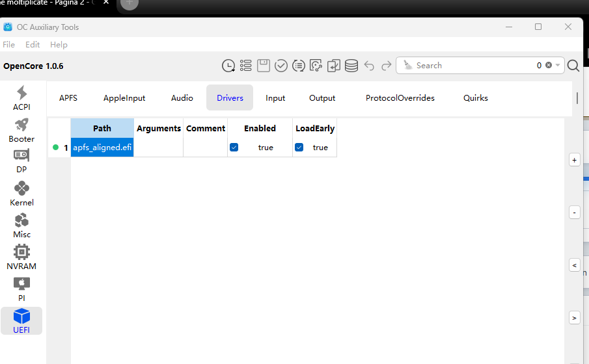Add a driver row with + button
This screenshot has width=589, height=364.
click(574, 161)
